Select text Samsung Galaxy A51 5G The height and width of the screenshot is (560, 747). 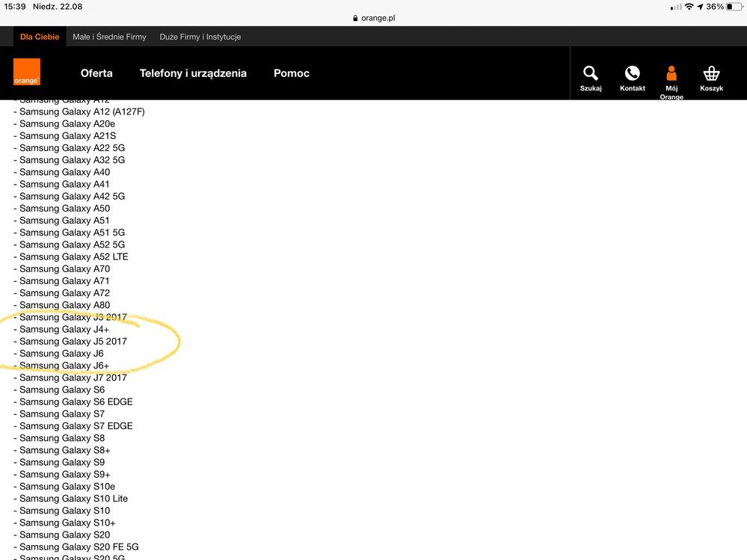[x=73, y=233]
